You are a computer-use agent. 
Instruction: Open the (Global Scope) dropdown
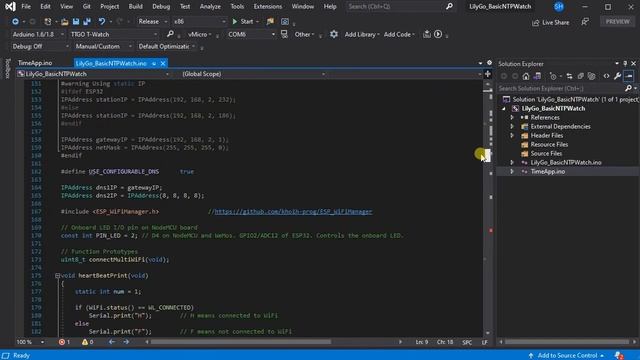253,74
